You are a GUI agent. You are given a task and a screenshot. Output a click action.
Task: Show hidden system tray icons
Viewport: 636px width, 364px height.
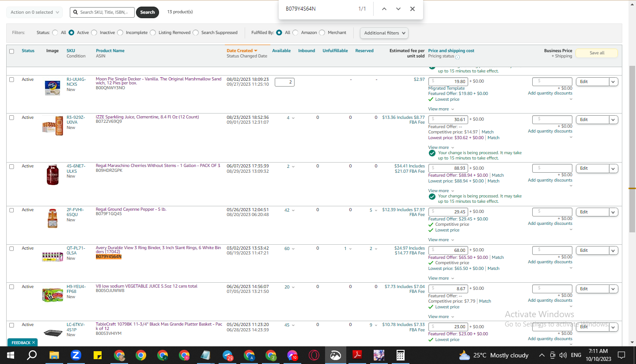[542, 355]
